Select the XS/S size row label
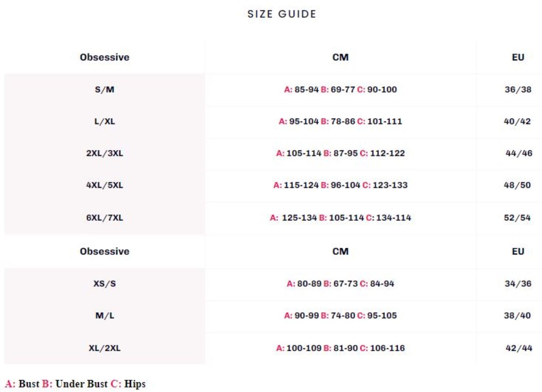542x392 pixels. [x=104, y=284]
